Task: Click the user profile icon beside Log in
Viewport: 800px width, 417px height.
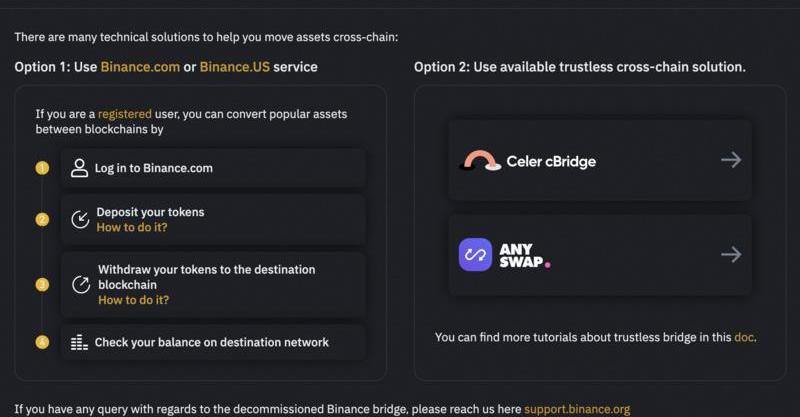Action: pos(80,168)
